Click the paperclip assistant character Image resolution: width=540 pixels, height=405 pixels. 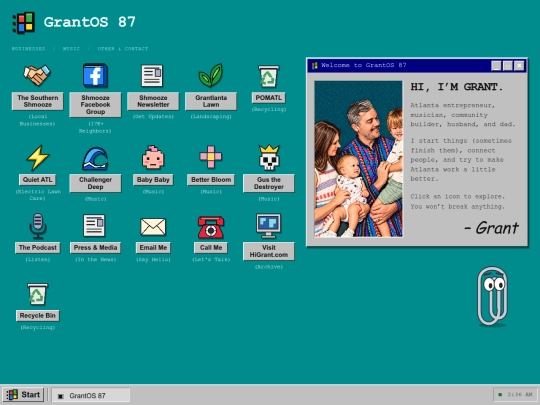click(492, 296)
